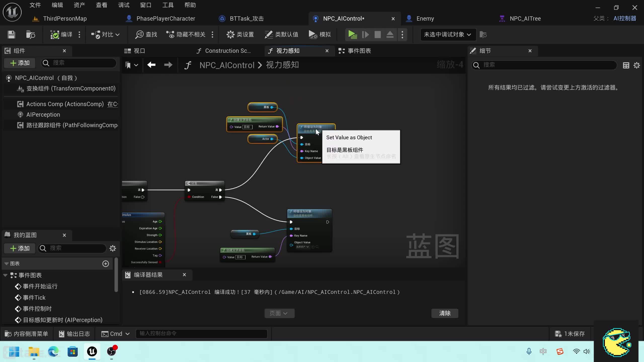The height and width of the screenshot is (362, 644).
Task: Open the 资产 menu
Action: (79, 5)
